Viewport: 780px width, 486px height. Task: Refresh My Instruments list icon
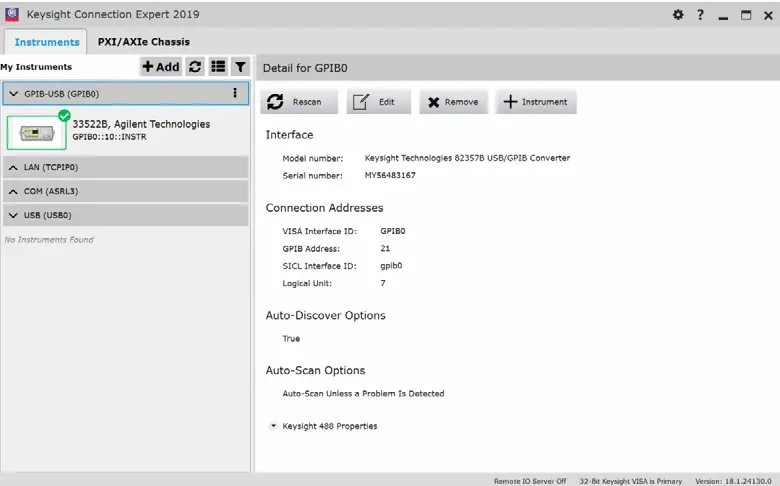click(x=195, y=67)
